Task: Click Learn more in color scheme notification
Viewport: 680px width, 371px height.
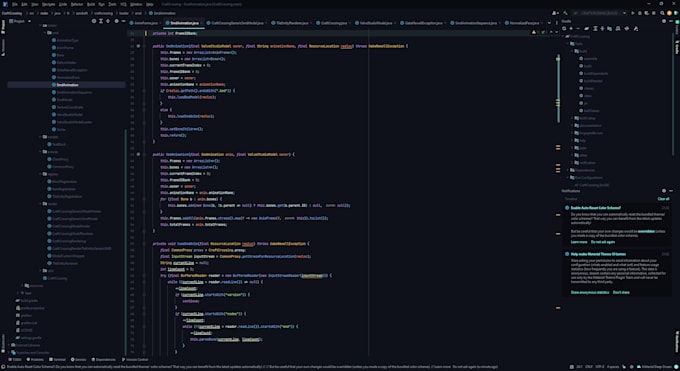Action: point(579,242)
